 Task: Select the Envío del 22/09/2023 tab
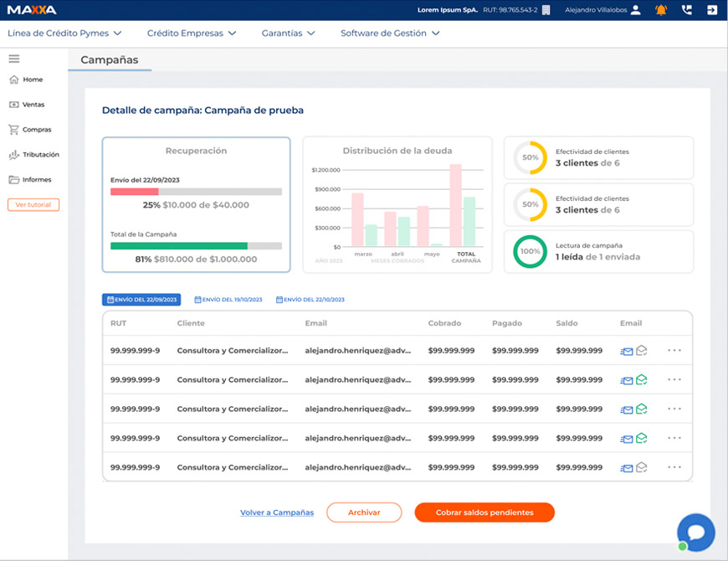coord(141,300)
